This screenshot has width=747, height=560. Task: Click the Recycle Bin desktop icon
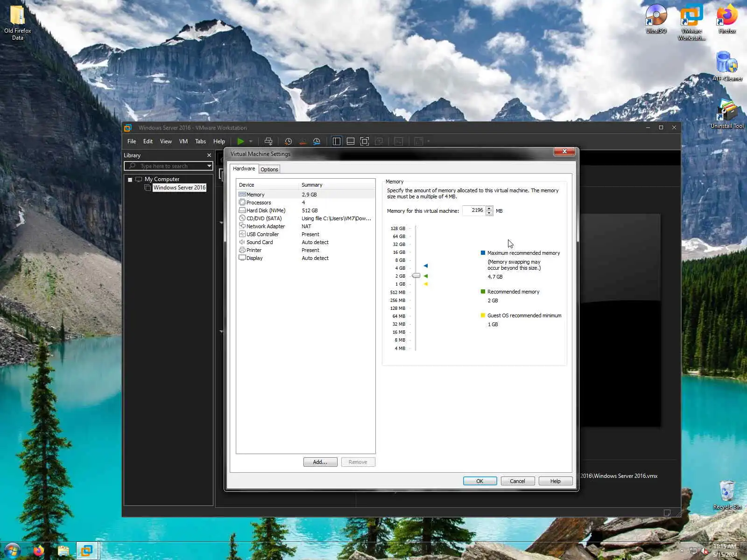pyautogui.click(x=727, y=495)
